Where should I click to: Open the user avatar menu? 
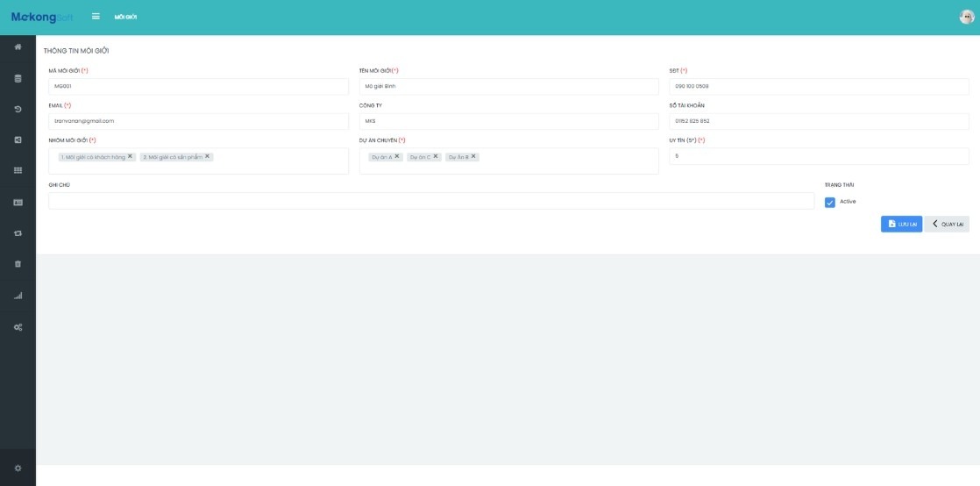pyautogui.click(x=966, y=17)
